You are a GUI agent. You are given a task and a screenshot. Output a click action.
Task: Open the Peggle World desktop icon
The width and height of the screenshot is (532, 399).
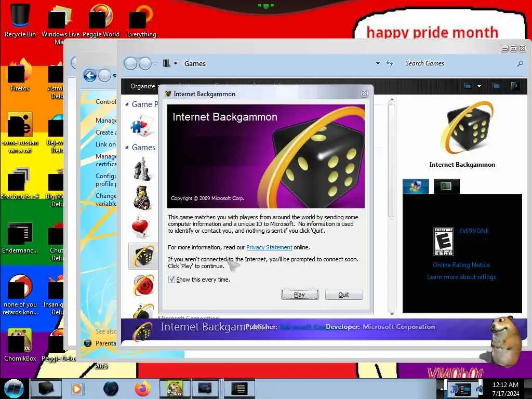pos(101,20)
